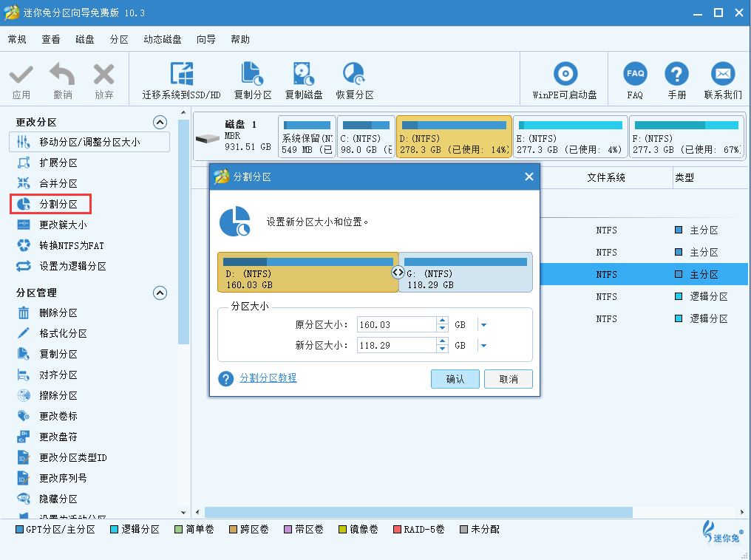Choose 合并分区 in the sidebar

coord(58,183)
